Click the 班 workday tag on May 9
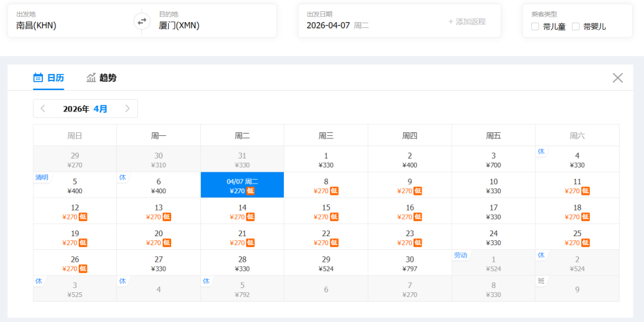644x322 pixels. coord(541,281)
